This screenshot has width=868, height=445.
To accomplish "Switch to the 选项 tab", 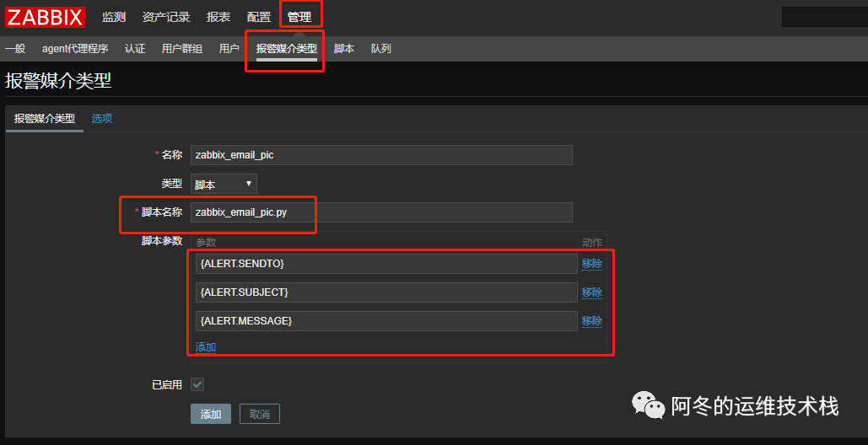I will (x=102, y=119).
